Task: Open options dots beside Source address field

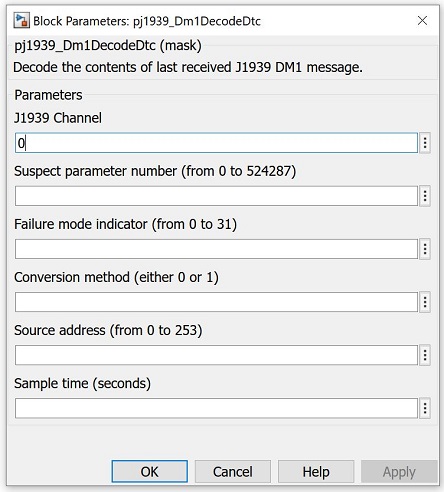Action: (425, 355)
